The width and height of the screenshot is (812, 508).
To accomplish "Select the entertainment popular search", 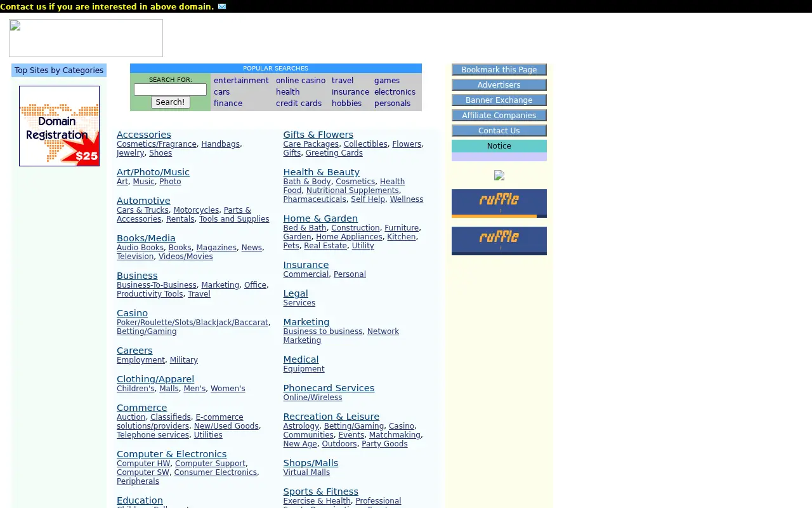I will (x=241, y=81).
